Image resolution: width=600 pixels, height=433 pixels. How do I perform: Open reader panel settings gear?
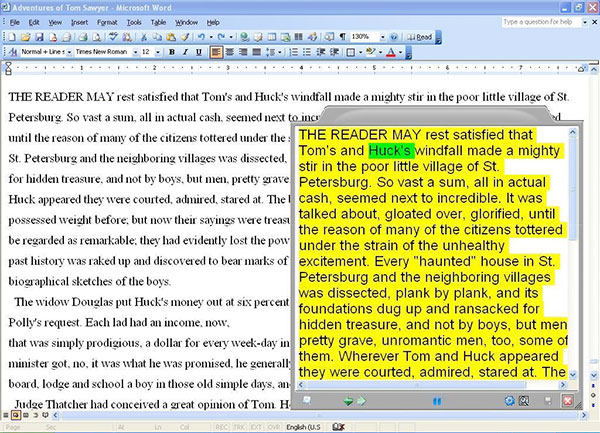coord(509,401)
